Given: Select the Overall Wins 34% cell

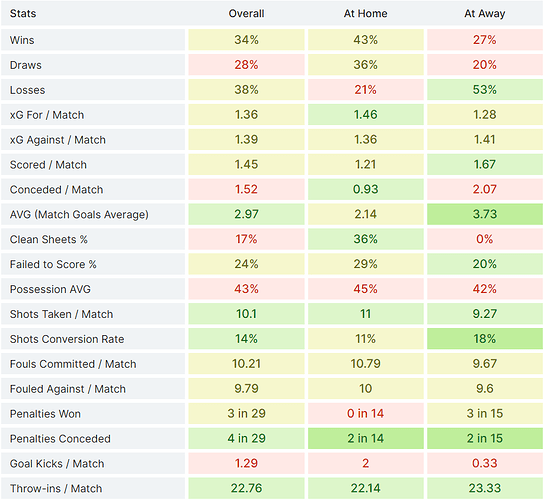Looking at the screenshot, I should 246,40.
